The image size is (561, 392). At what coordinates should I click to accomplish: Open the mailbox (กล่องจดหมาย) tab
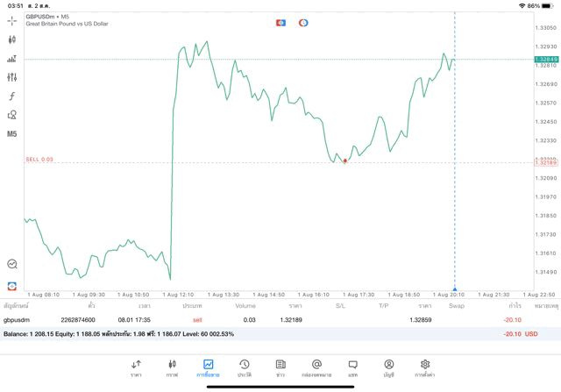click(x=316, y=367)
